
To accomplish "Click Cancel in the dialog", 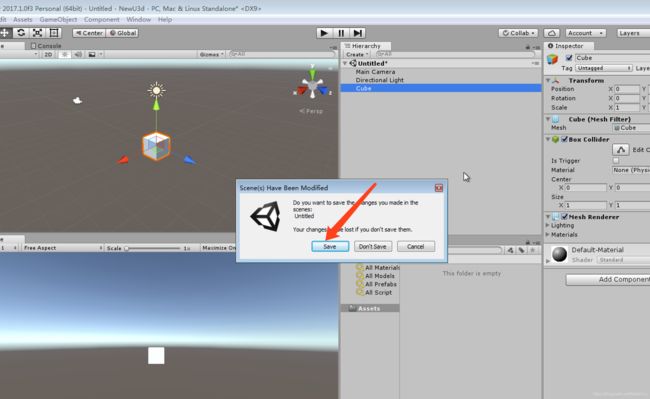I will click(x=416, y=247).
